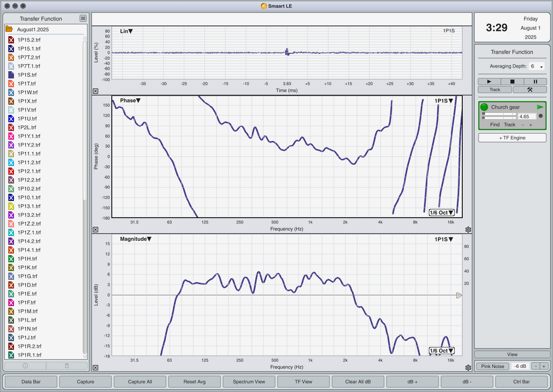Viewport: 553px width, 392px height.
Task: Open the Transfer Function list menu icon
Action: click(x=83, y=18)
